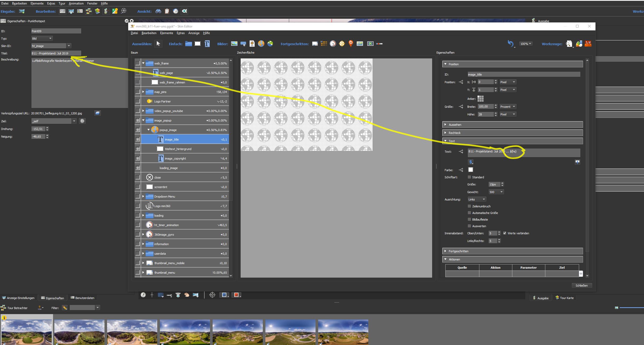The image size is (644, 345).
Task: Click the Text field containing $(hs)
Action: click(524, 153)
